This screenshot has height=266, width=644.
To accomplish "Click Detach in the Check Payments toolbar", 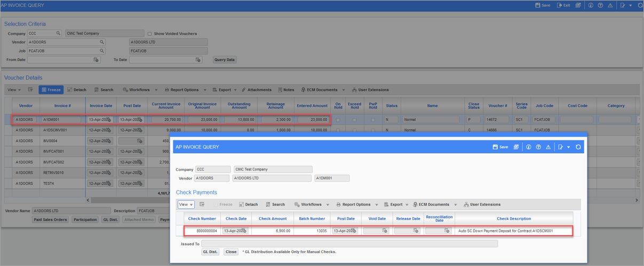I will click(x=248, y=205).
